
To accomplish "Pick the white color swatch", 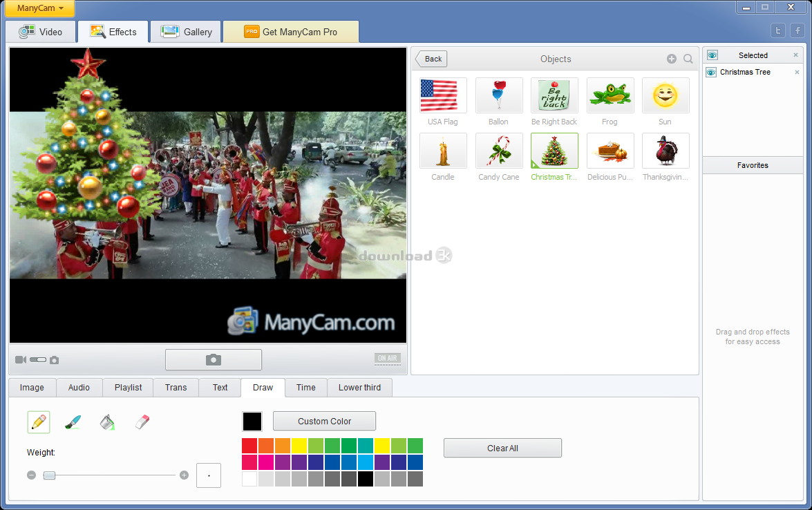I will pyautogui.click(x=249, y=479).
